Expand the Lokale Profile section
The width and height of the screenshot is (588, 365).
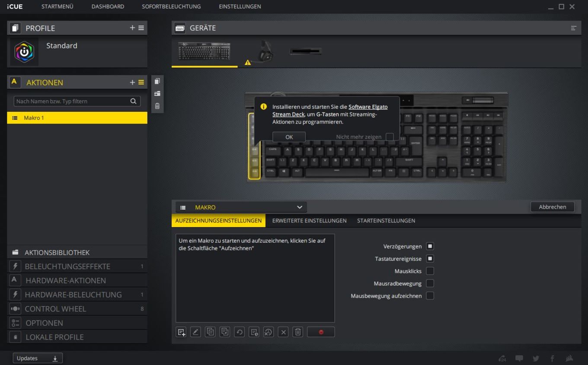point(77,337)
